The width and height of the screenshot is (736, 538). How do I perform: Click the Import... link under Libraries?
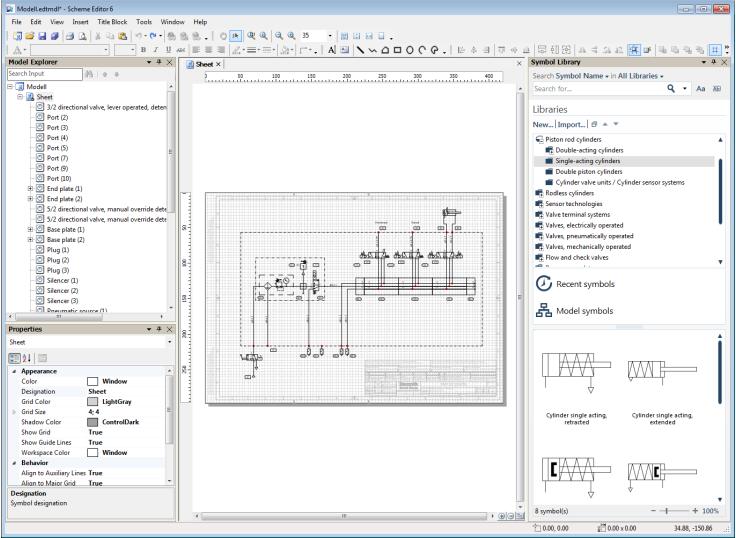(571, 124)
